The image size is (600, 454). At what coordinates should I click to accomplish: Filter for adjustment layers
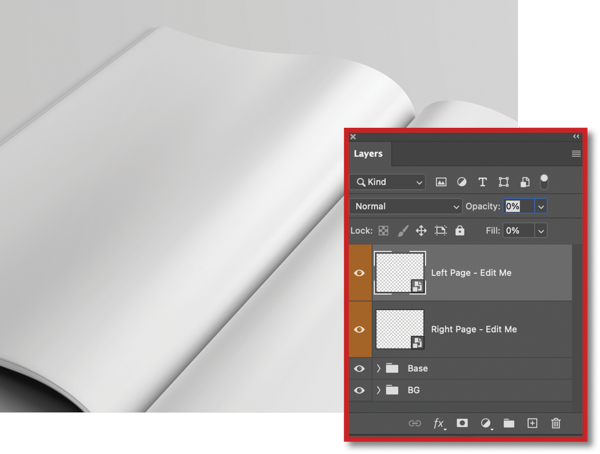click(462, 182)
